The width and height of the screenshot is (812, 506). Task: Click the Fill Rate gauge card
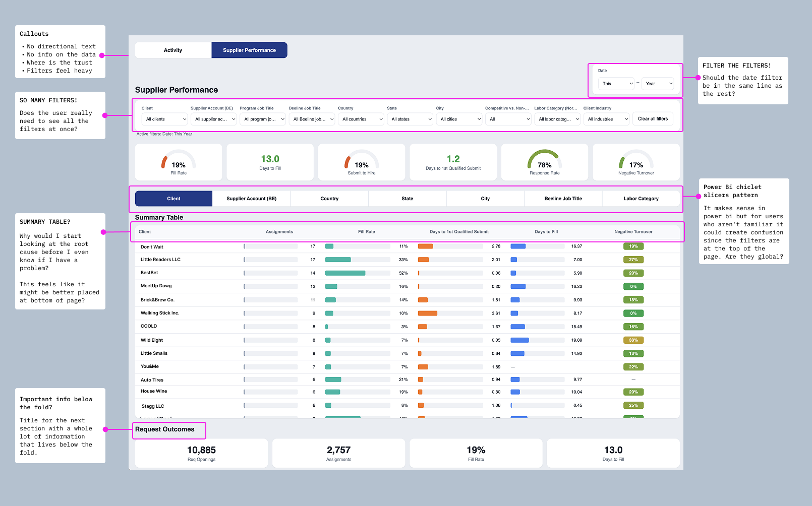(x=179, y=162)
